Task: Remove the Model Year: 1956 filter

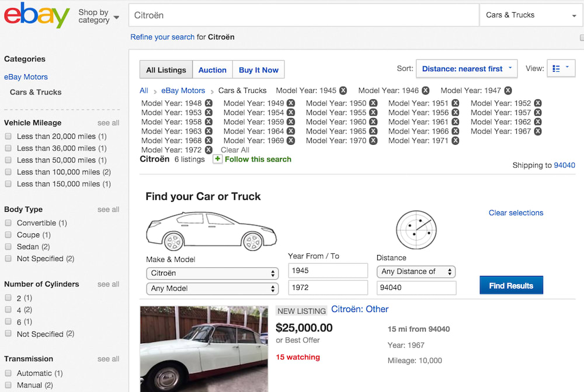Action: (456, 113)
